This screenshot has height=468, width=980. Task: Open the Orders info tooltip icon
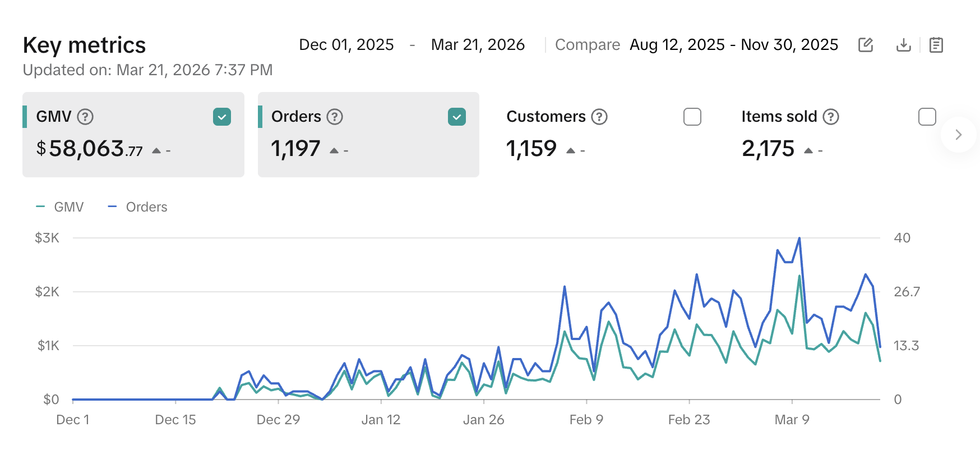(335, 117)
